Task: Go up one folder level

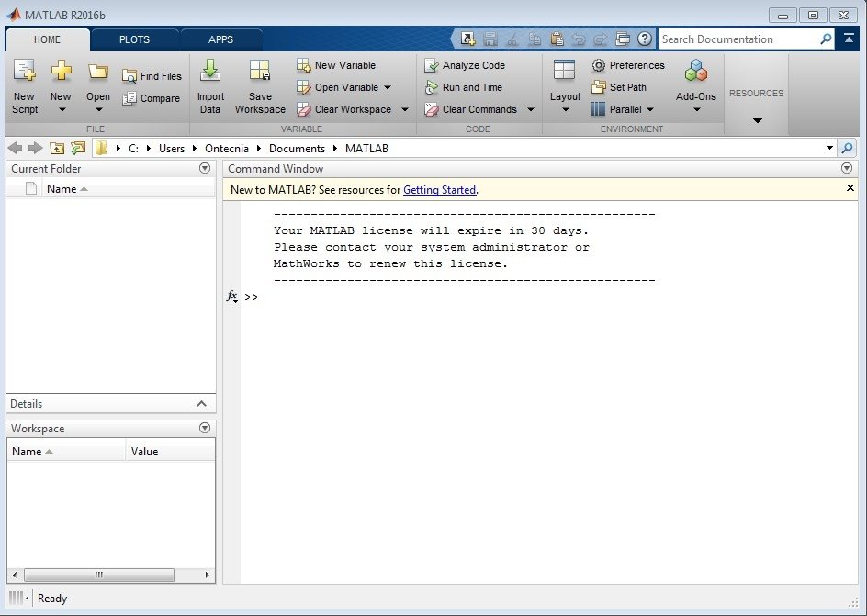Action: click(x=56, y=148)
